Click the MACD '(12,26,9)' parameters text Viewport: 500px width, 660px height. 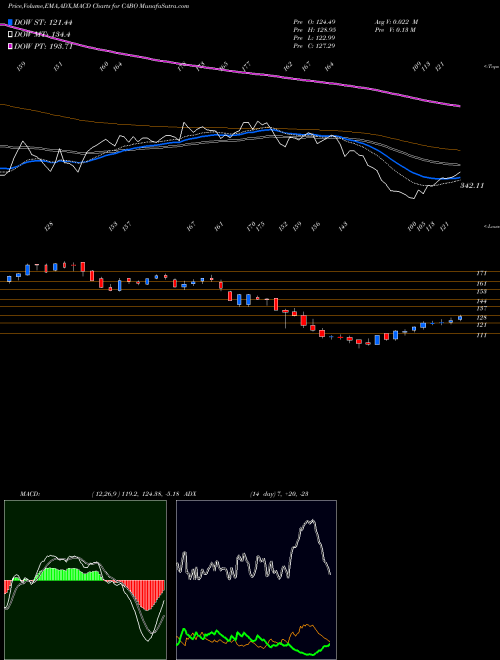click(x=104, y=494)
